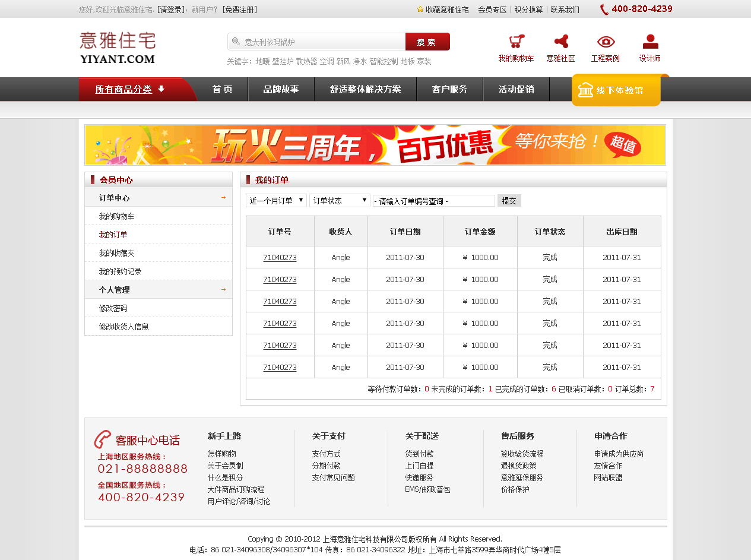This screenshot has width=751, height=560.
Task: Expand the 个人管理 sidebar section arrow
Action: (223, 290)
